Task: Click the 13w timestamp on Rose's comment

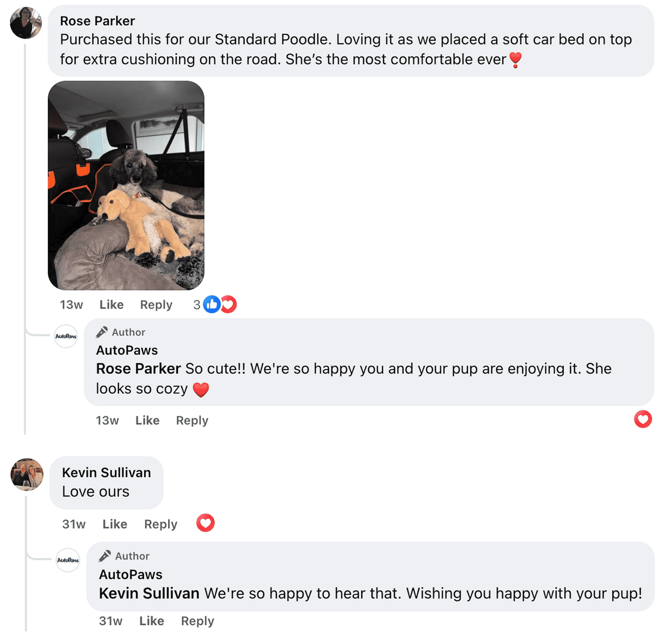Action: click(71, 305)
